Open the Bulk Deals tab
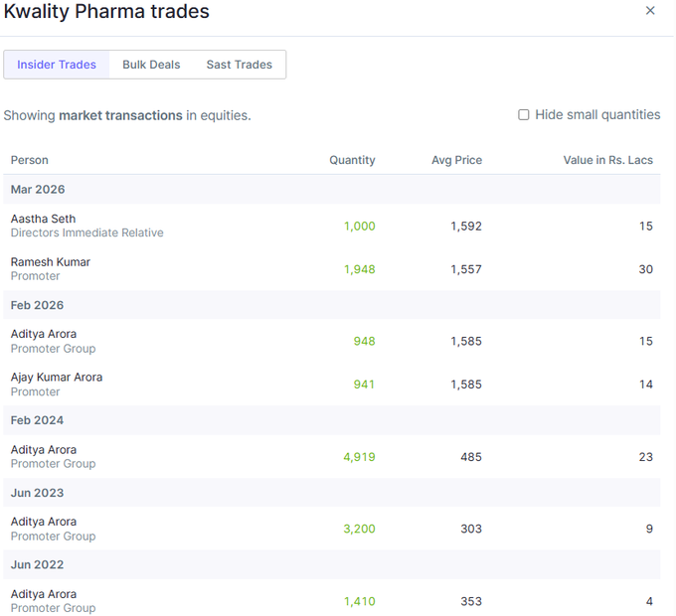Image resolution: width=676 pixels, height=616 pixels. coord(151,65)
